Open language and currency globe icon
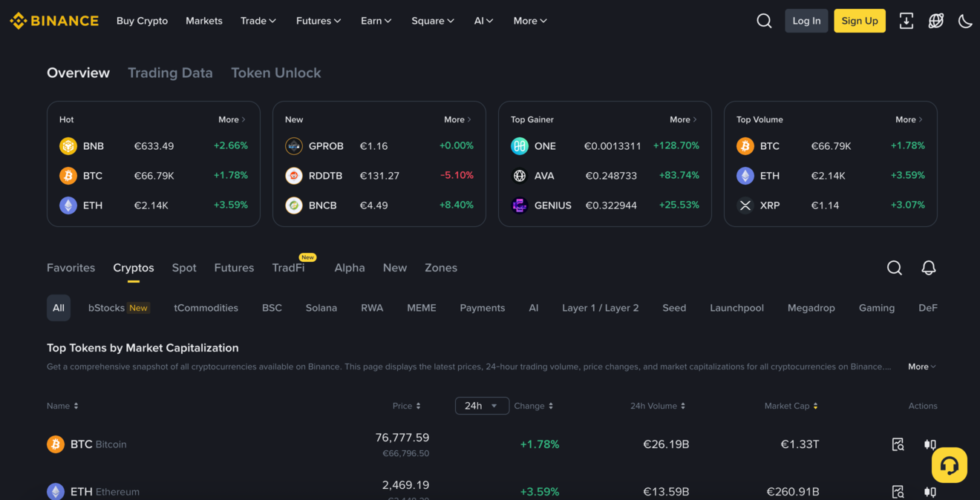 (936, 21)
